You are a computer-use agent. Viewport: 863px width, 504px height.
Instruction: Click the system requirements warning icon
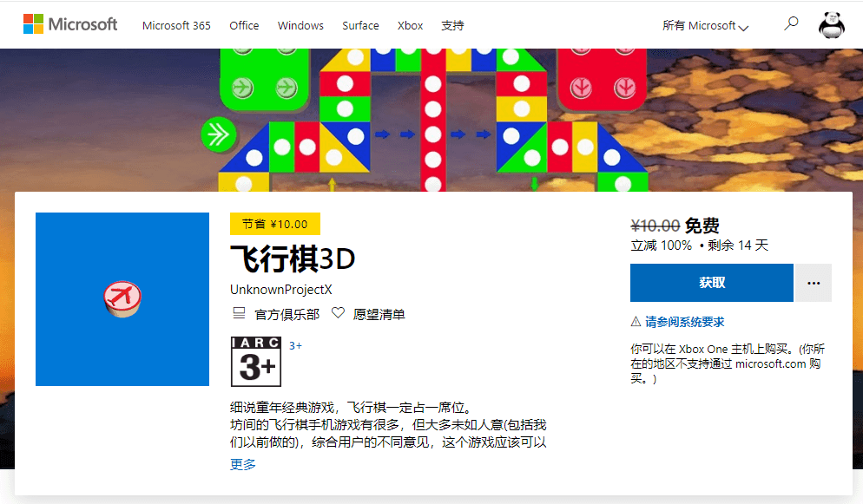[635, 322]
